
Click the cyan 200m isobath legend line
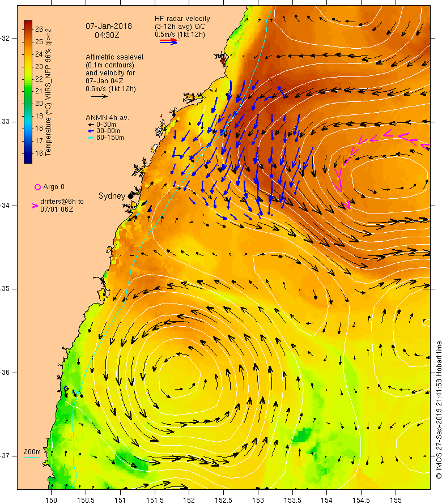[x=32, y=457]
